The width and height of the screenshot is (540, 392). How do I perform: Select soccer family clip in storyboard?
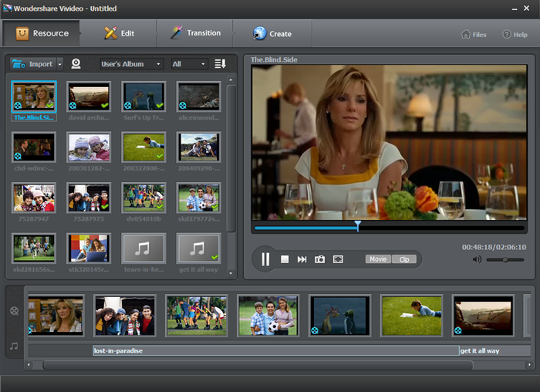point(268,316)
